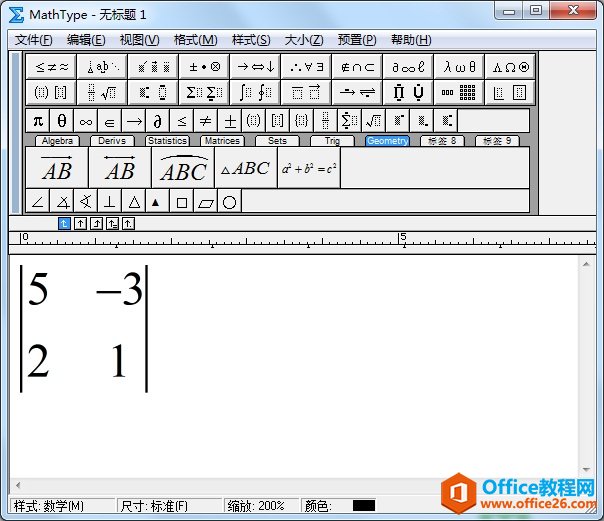Click the black color swatch in status bar
This screenshot has height=521, width=604.
(x=363, y=506)
